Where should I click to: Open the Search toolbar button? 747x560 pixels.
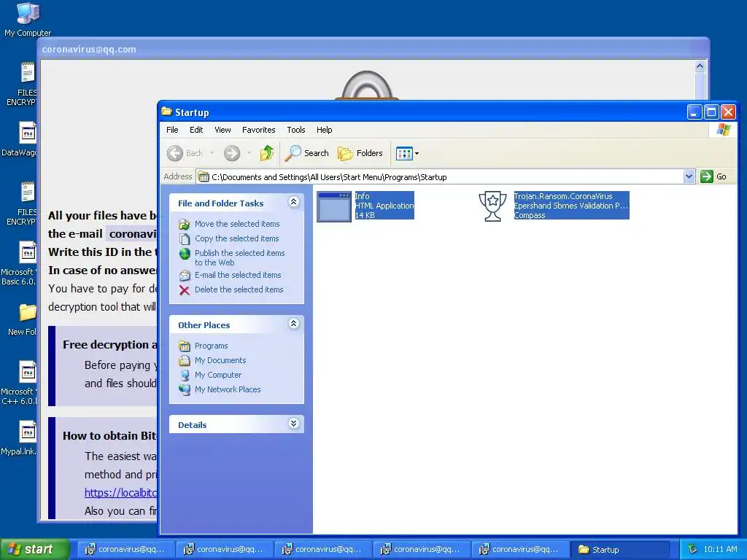coord(307,153)
